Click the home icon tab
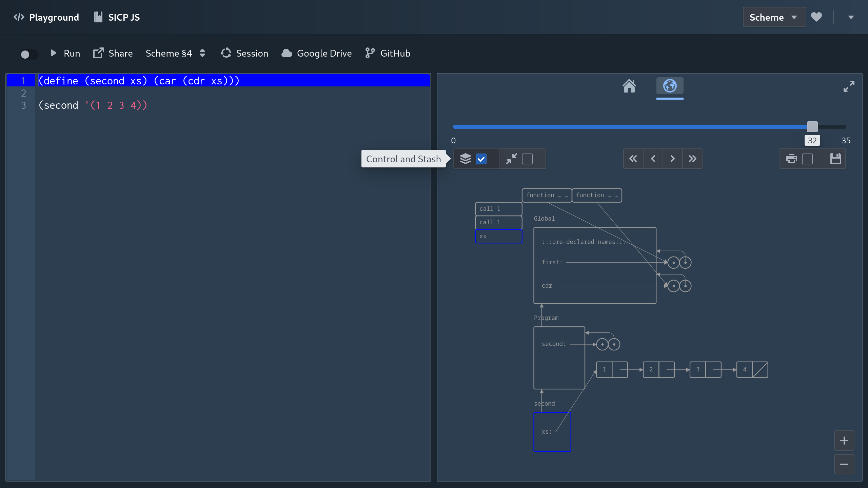868x488 pixels. coord(629,86)
